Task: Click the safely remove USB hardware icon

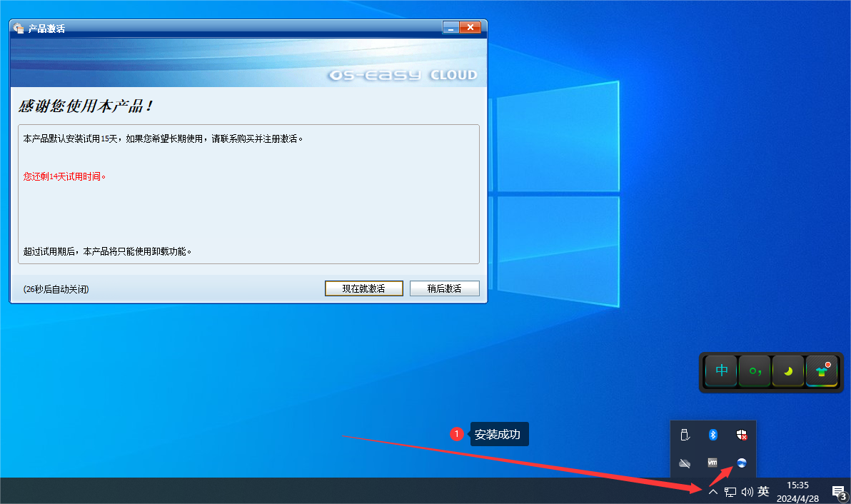Action: coord(684,435)
